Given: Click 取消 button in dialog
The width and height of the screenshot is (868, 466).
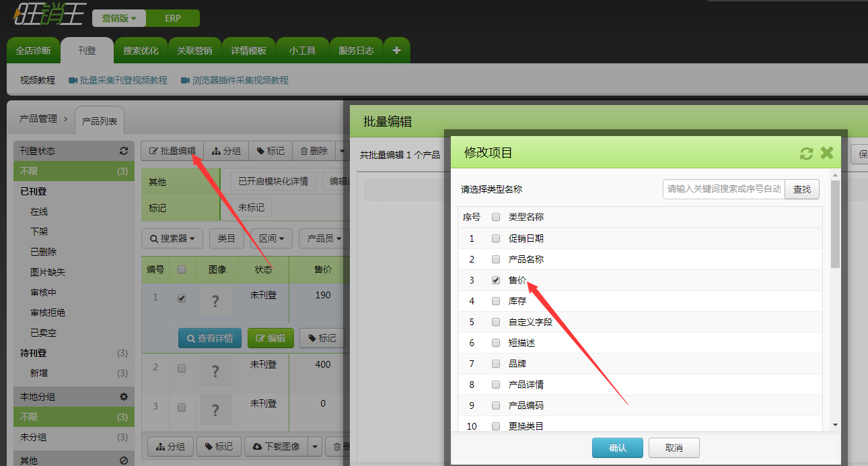Looking at the screenshot, I should click(674, 448).
